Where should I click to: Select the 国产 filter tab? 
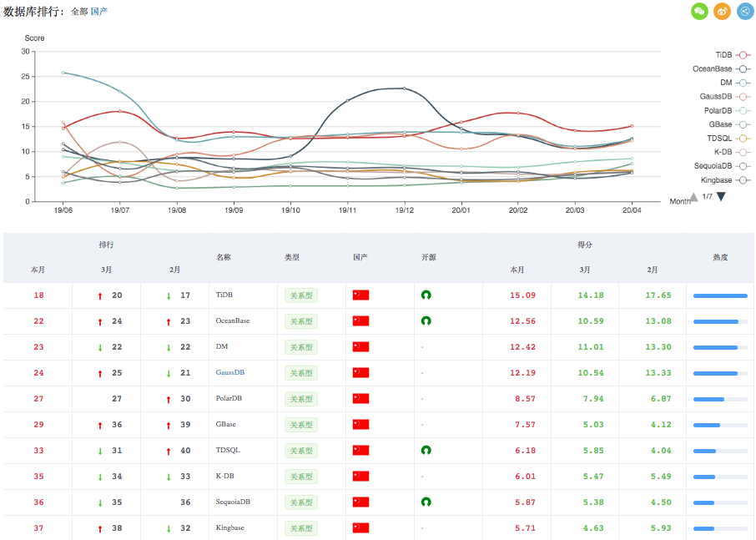98,12
